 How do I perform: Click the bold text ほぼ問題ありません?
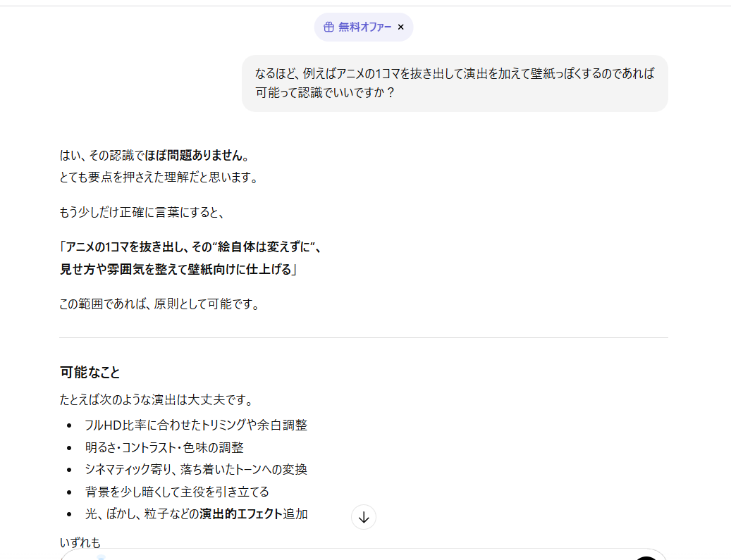197,155
